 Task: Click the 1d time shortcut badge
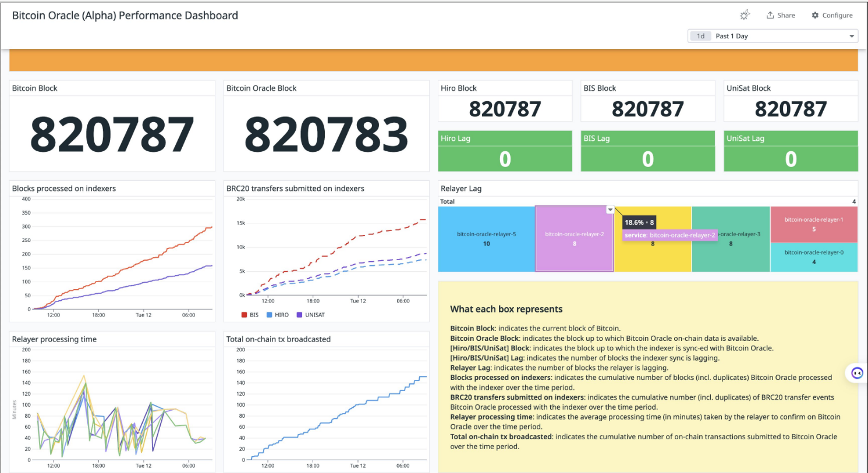(700, 36)
